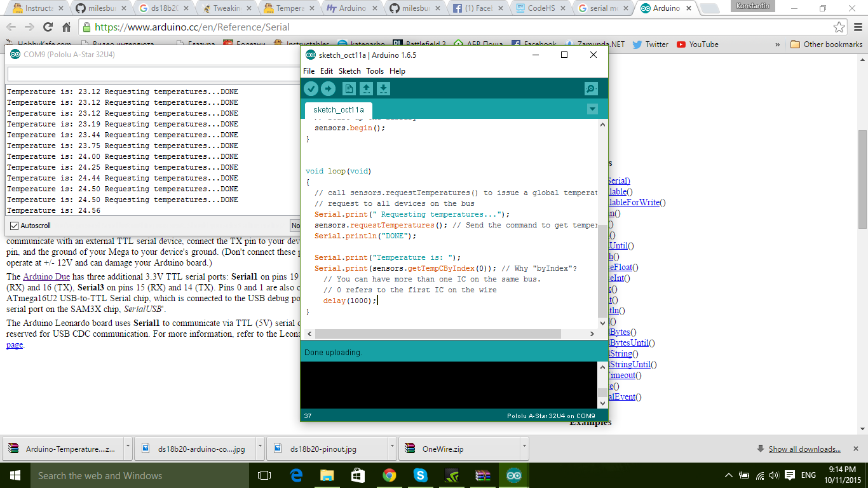Create a new sketch with the New icon
The width and height of the screenshot is (868, 488).
click(x=349, y=89)
